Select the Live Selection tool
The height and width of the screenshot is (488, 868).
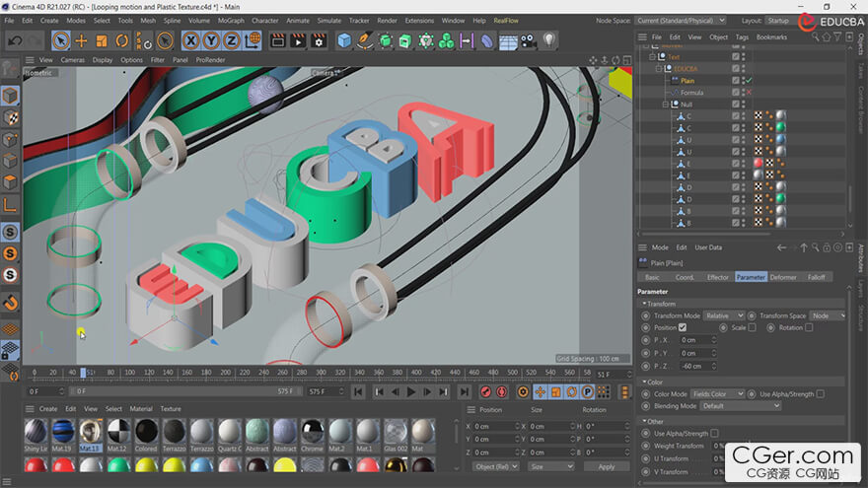click(x=61, y=41)
